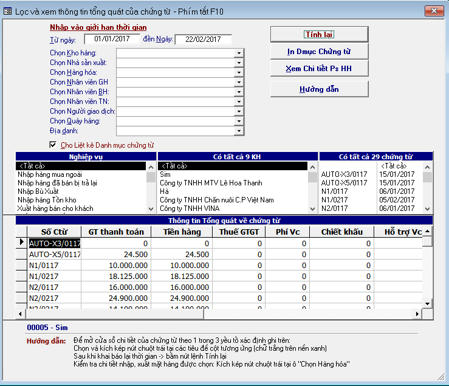
Task: Click In Dmục Chứng từ button
Action: coord(319,52)
